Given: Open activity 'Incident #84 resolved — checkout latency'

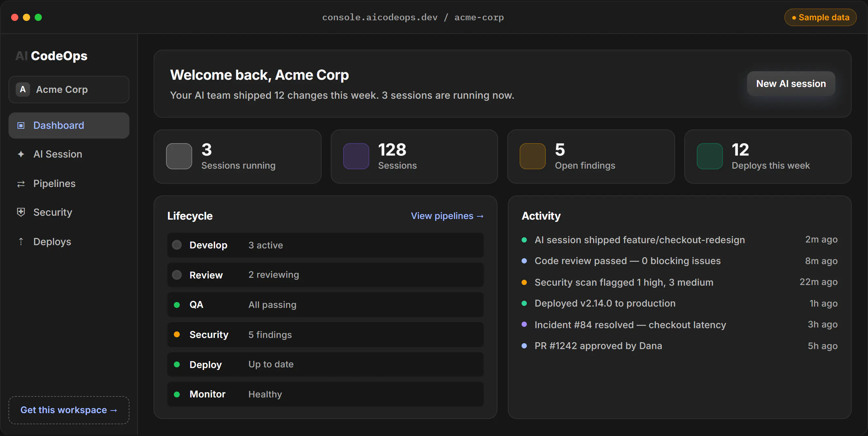Looking at the screenshot, I should point(679,325).
